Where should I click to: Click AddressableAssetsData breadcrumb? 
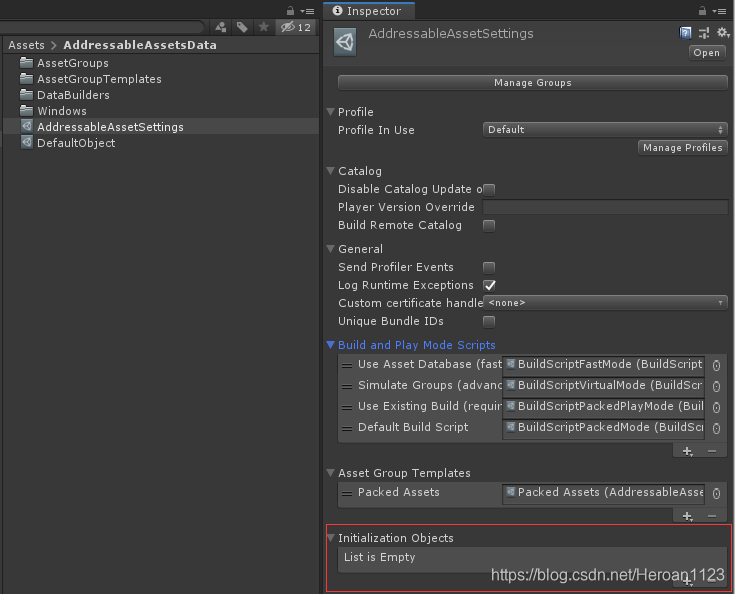140,45
